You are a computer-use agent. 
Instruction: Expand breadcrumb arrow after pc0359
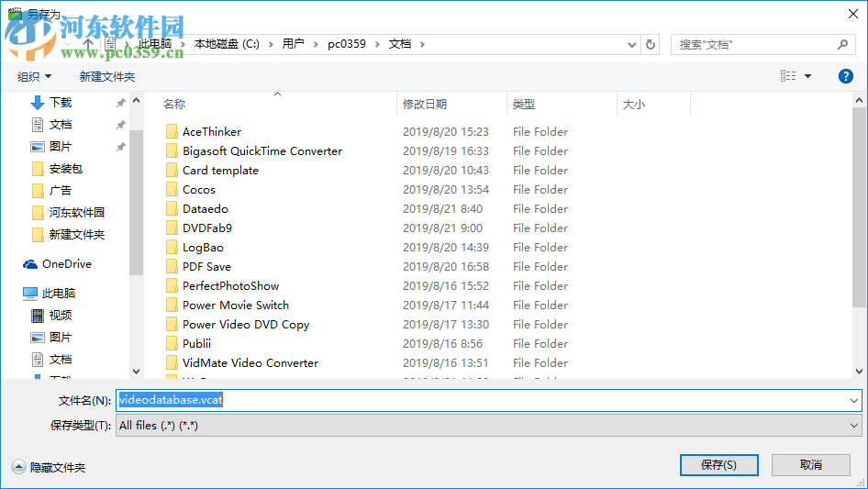pos(377,44)
